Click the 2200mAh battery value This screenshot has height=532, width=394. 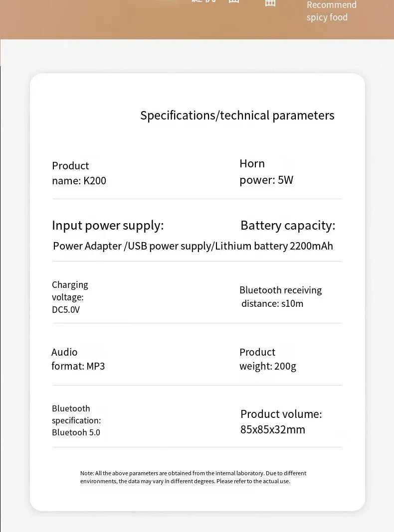click(311, 246)
